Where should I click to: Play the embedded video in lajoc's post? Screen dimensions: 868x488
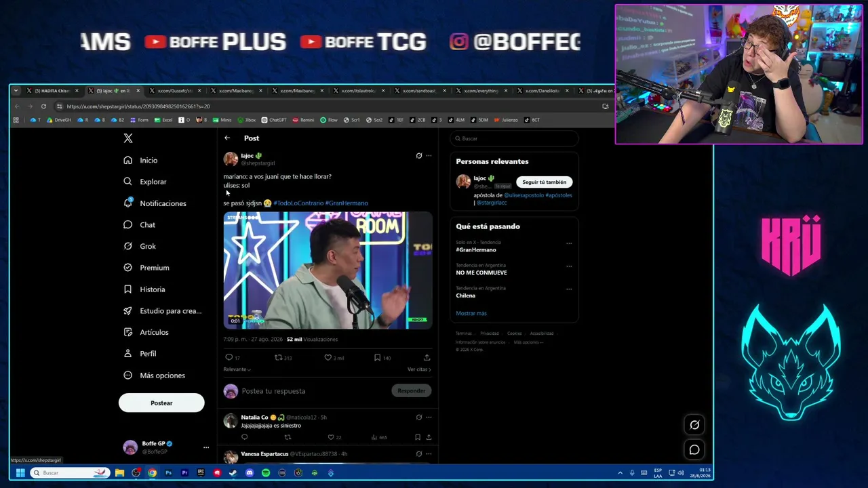pos(328,270)
